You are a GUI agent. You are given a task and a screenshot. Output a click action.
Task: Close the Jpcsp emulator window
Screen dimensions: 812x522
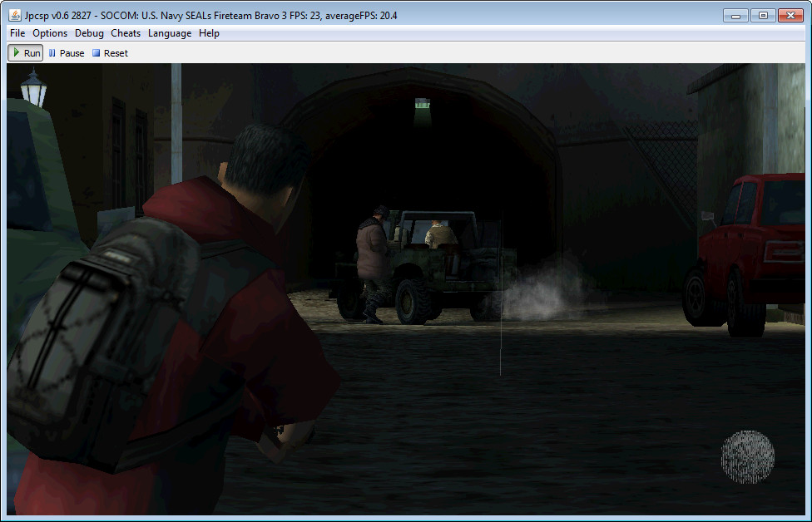pyautogui.click(x=790, y=15)
